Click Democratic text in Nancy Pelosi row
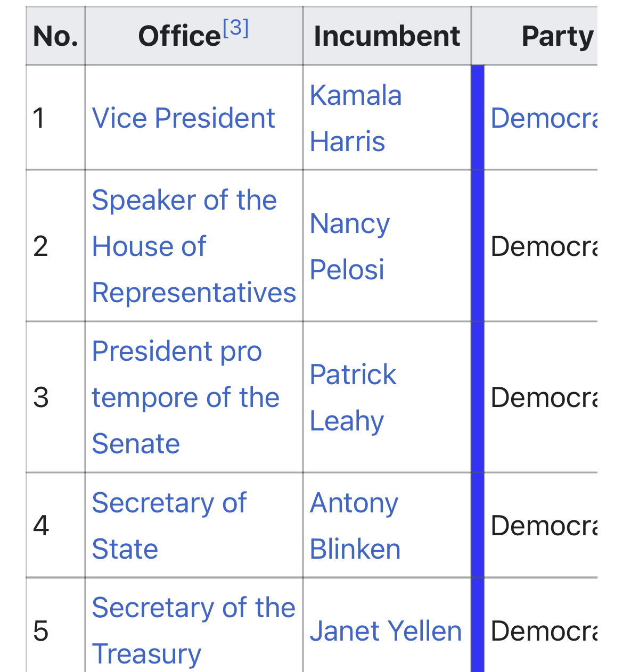Image resolution: width=623 pixels, height=672 pixels. click(x=544, y=246)
